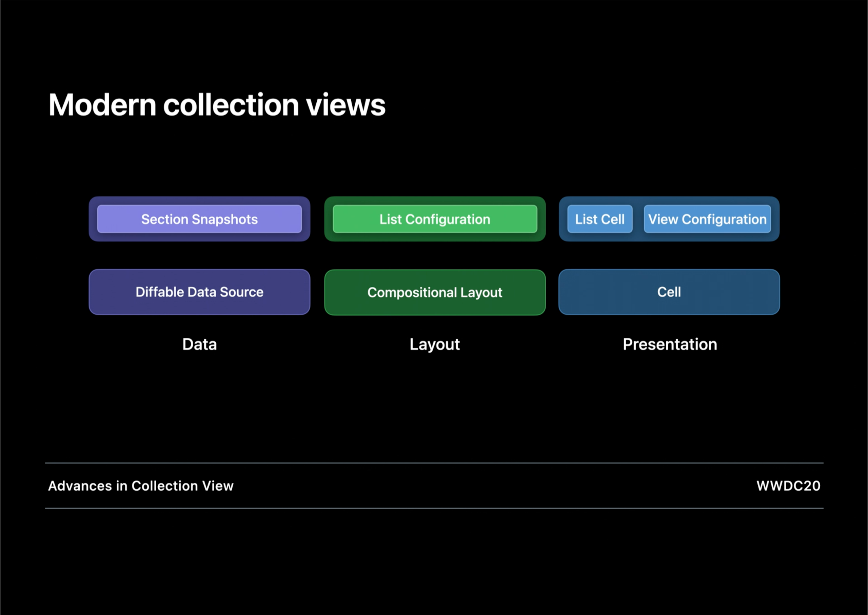Image resolution: width=868 pixels, height=615 pixels.
Task: Click the word Modern in title
Action: (x=102, y=105)
